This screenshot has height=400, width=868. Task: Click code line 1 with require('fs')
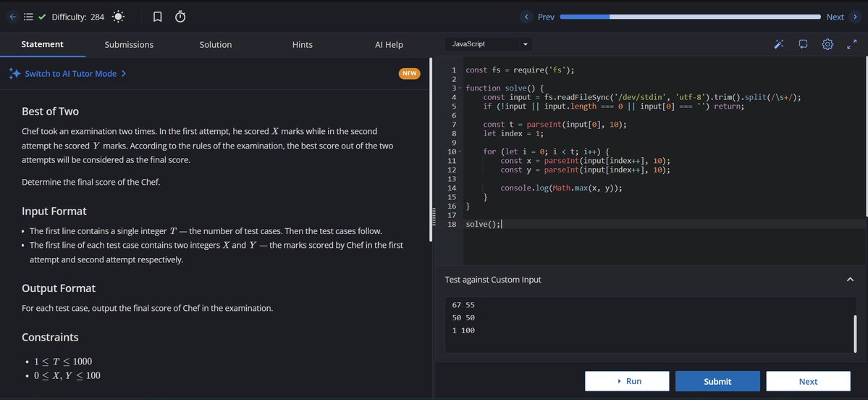(520, 70)
